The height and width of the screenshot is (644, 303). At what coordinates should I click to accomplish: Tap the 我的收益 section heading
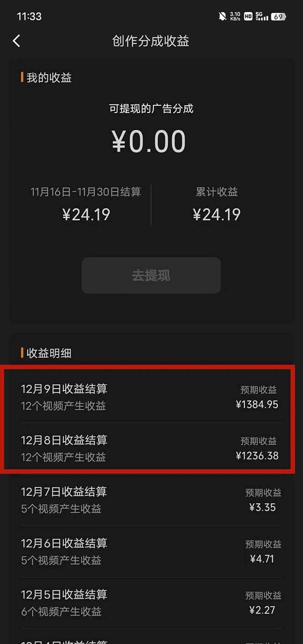pos(49,77)
